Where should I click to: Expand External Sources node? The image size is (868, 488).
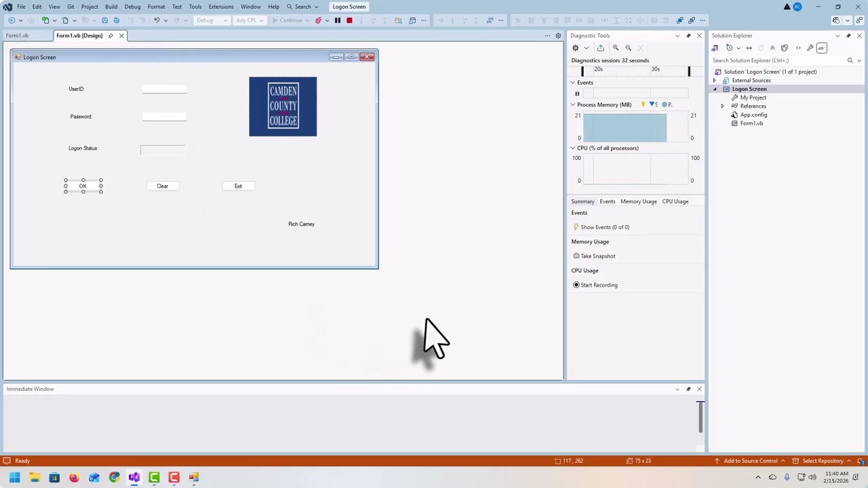tap(714, 81)
